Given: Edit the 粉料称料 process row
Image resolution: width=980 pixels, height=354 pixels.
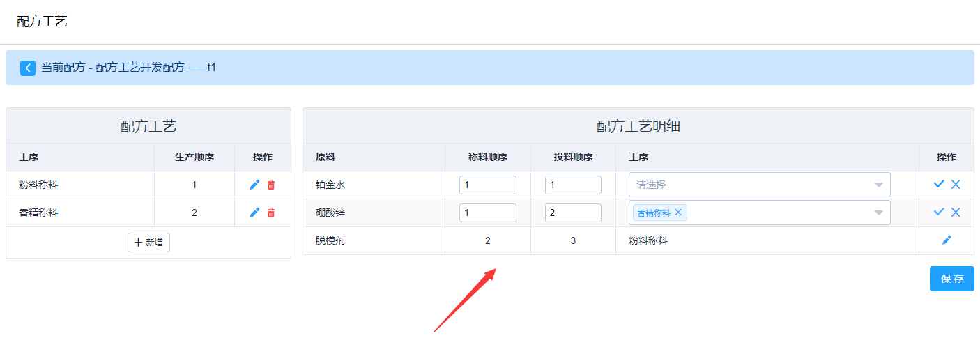Looking at the screenshot, I should pyautogui.click(x=254, y=185).
